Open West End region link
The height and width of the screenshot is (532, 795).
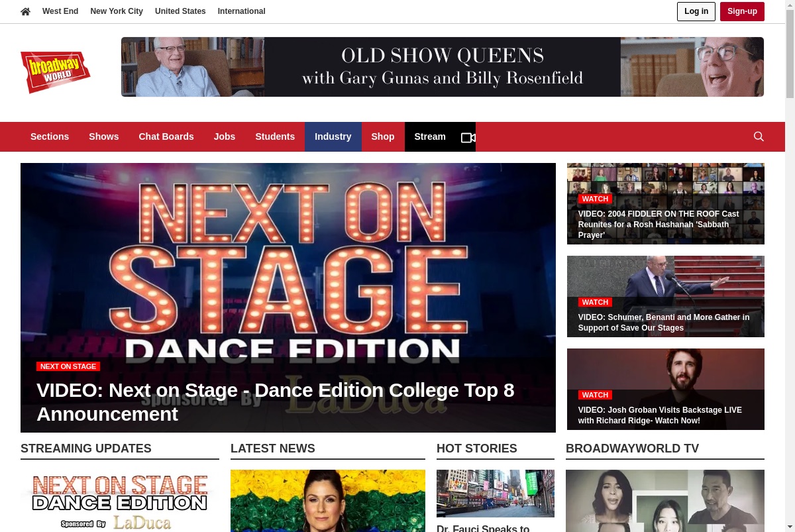[x=60, y=11]
